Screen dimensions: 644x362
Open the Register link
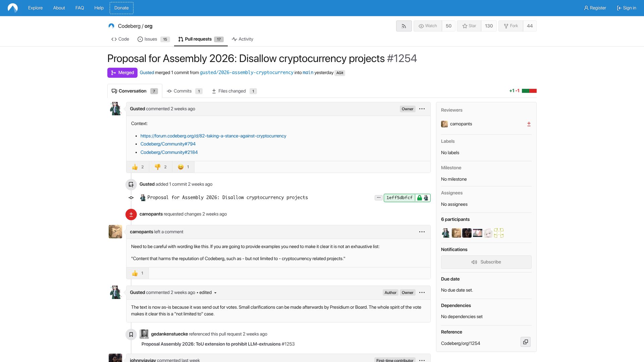click(595, 8)
